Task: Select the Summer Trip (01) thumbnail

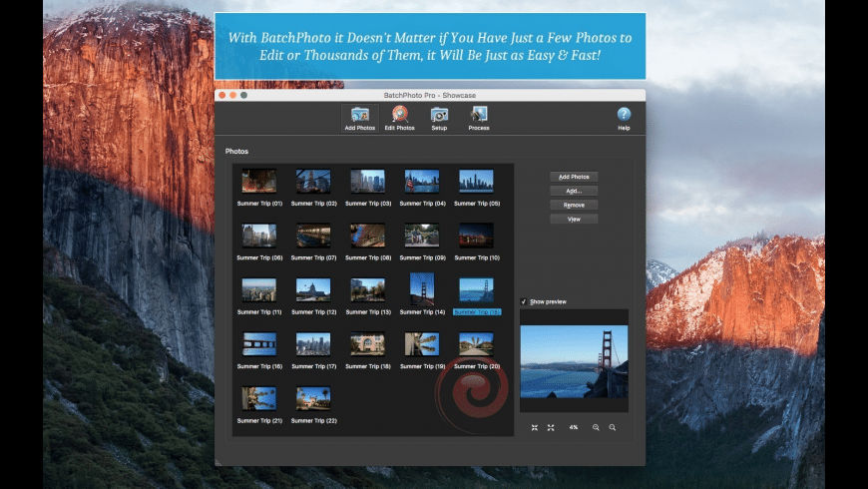Action: (x=259, y=181)
